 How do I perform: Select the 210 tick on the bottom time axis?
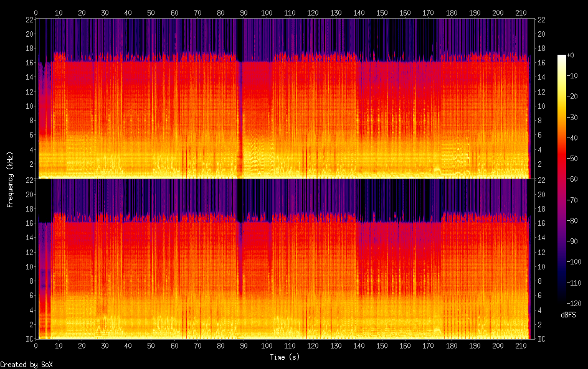tap(520, 345)
